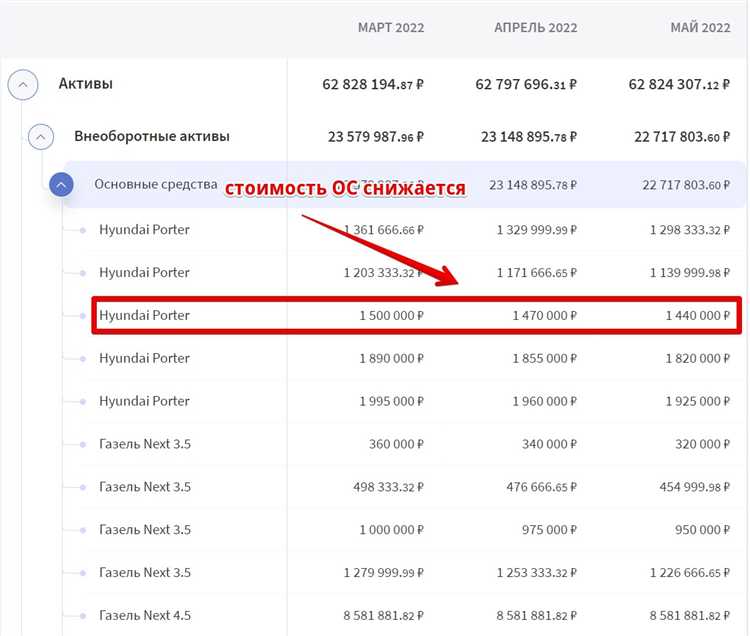Click the 454 999.98 May cell
This screenshot has height=636, width=750.
click(695, 487)
